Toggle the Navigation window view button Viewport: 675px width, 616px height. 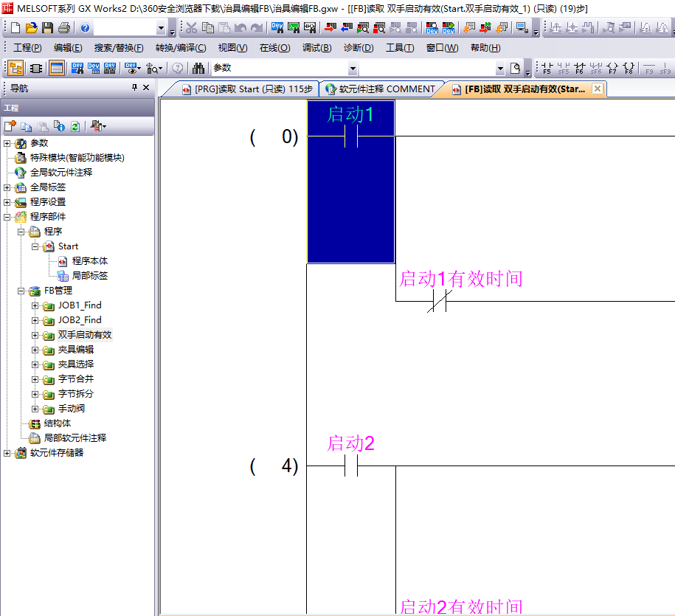click(15, 68)
